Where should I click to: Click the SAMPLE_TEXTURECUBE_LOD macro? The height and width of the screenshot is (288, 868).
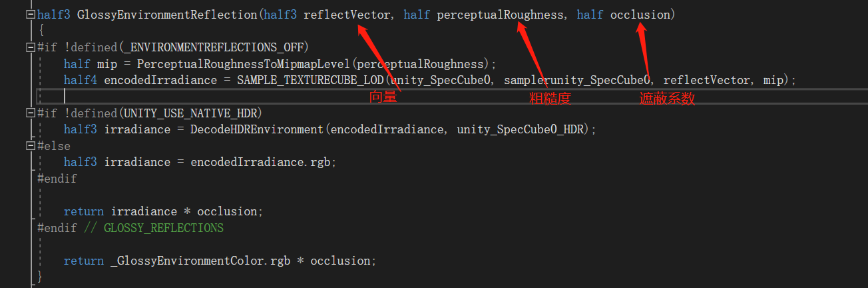[x=310, y=80]
